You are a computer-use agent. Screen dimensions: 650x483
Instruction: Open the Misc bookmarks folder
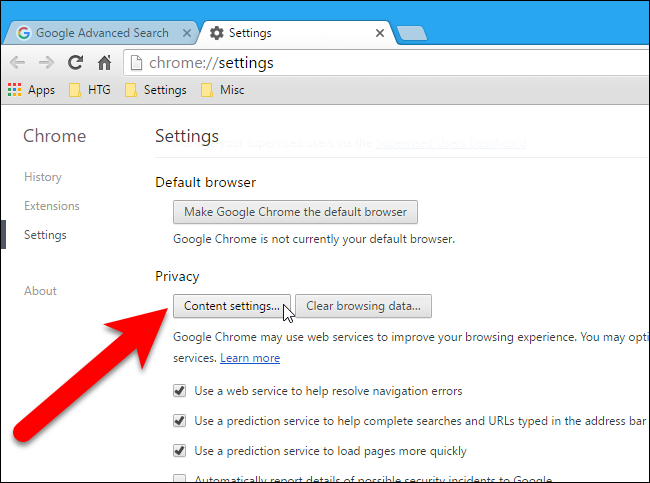pos(223,90)
